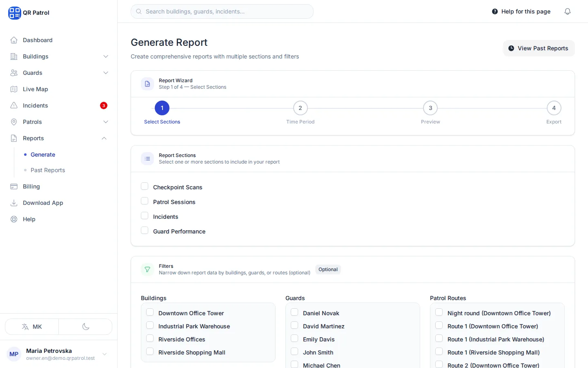588x368 pixels.
Task: Click the Dashboard home icon
Action: (14, 40)
